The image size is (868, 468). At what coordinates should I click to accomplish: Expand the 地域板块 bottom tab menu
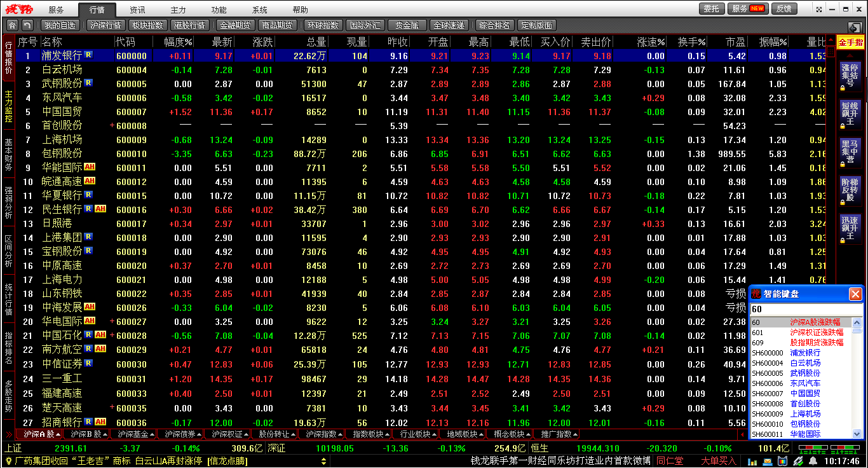coord(482,435)
